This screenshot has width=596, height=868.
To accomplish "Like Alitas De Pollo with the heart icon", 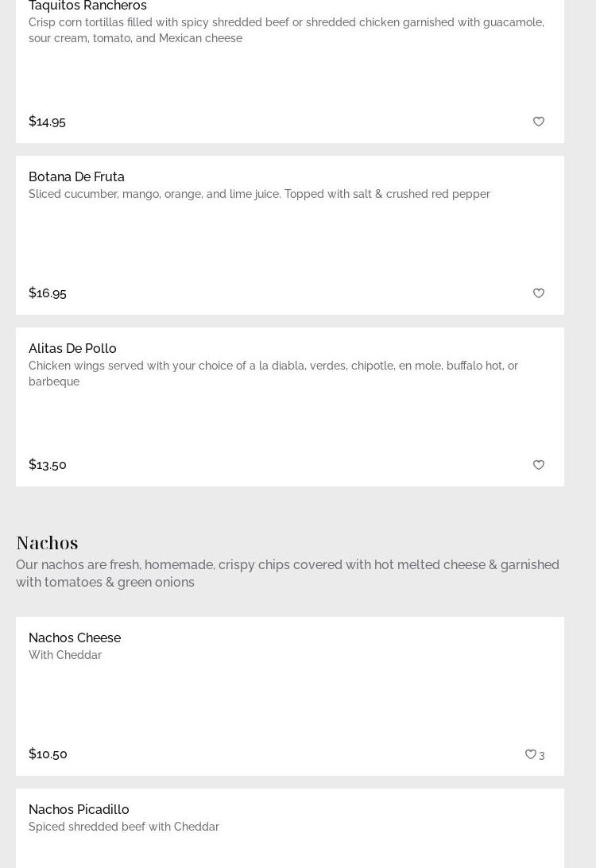I will click(x=539, y=465).
